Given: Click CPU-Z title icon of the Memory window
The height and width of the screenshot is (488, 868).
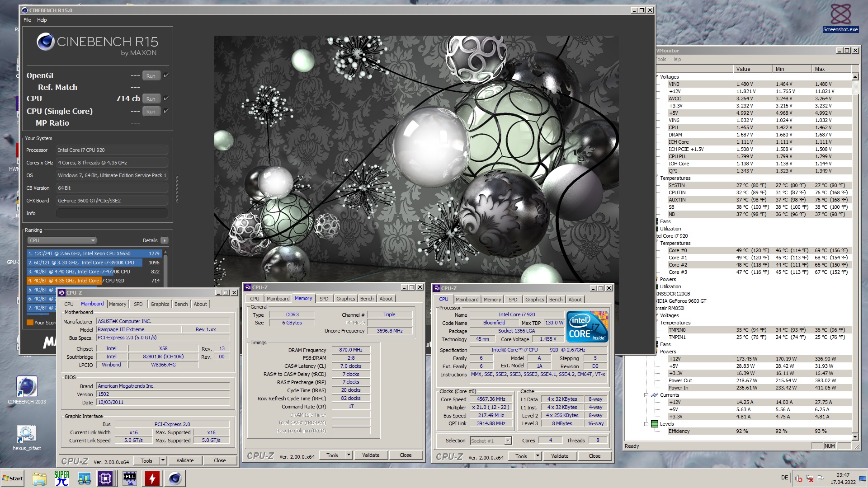Looking at the screenshot, I should 248,287.
